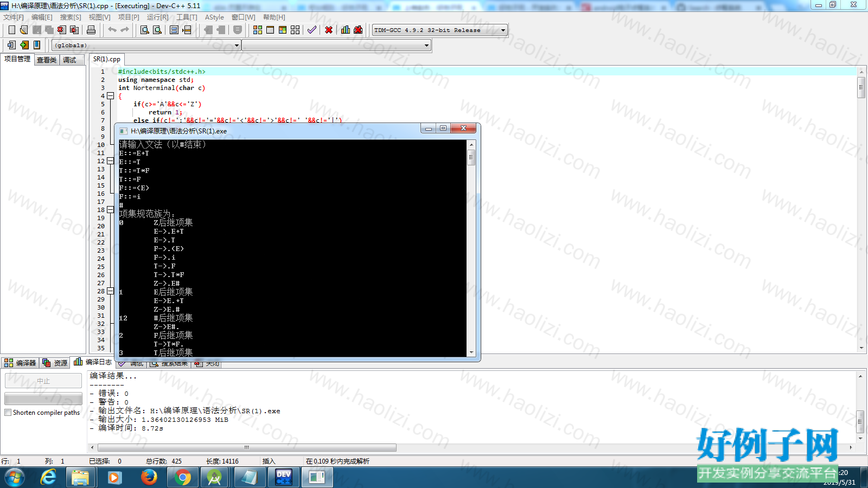Click the 编译时间: 8.72s log line
Image resolution: width=868 pixels, height=488 pixels.
126,428
